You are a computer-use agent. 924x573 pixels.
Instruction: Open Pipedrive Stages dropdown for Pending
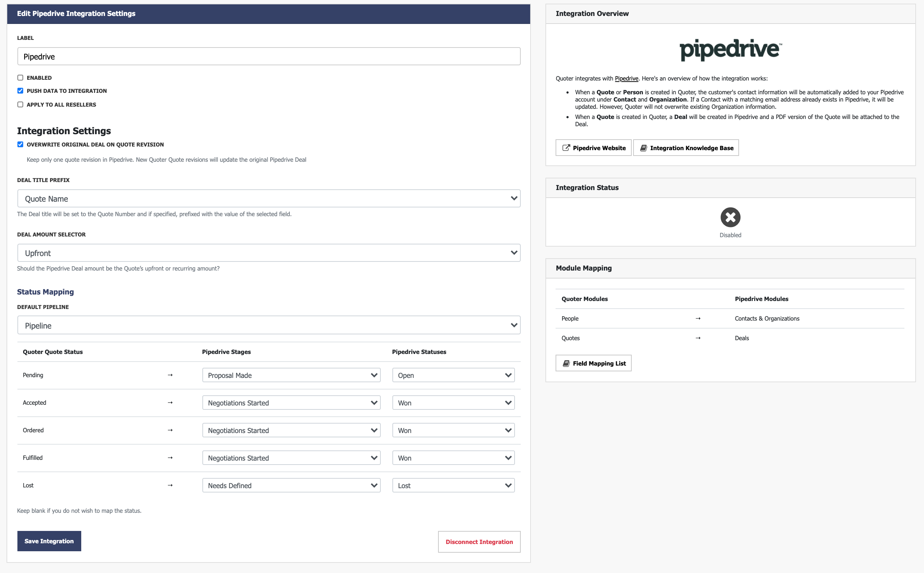291,375
